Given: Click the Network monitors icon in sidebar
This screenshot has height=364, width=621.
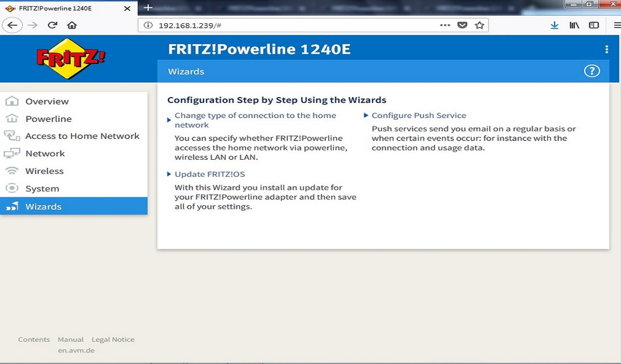Looking at the screenshot, I should pyautogui.click(x=12, y=153).
